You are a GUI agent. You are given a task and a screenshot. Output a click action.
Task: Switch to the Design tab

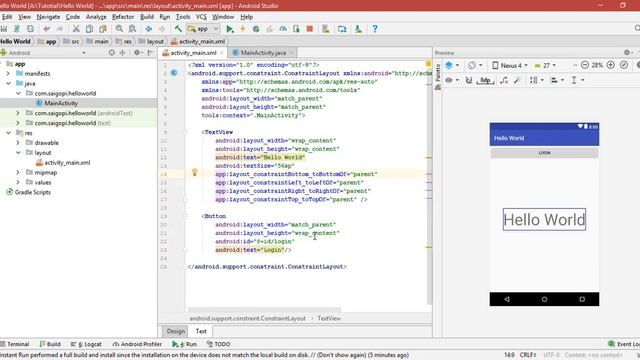tap(176, 331)
